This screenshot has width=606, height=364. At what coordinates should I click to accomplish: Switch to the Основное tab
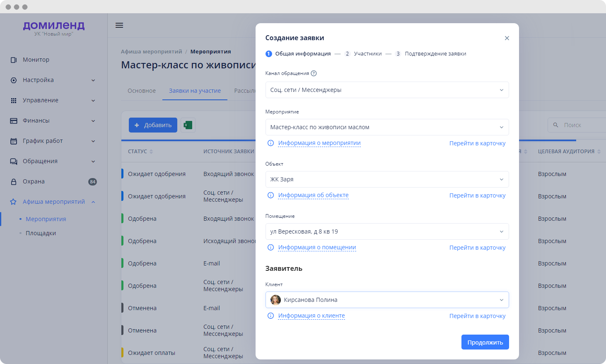[x=142, y=91]
